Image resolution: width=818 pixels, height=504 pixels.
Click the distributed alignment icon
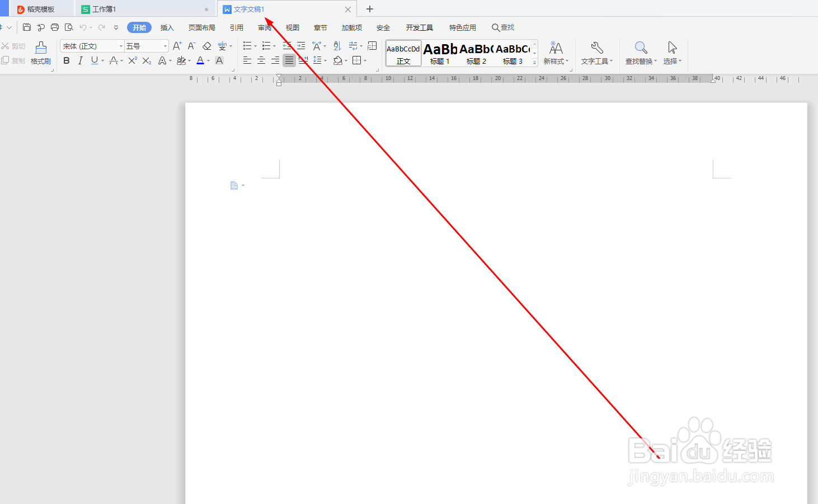[303, 60]
